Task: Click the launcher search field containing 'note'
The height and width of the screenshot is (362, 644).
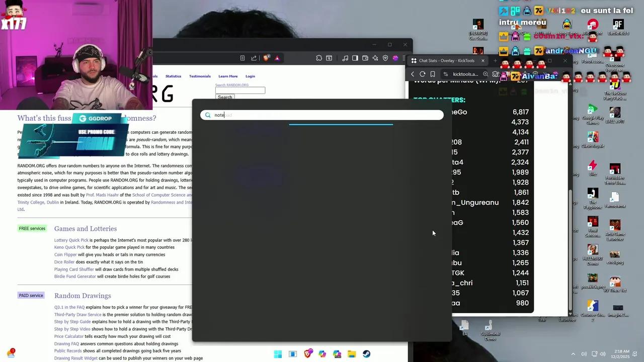Action: (322, 115)
